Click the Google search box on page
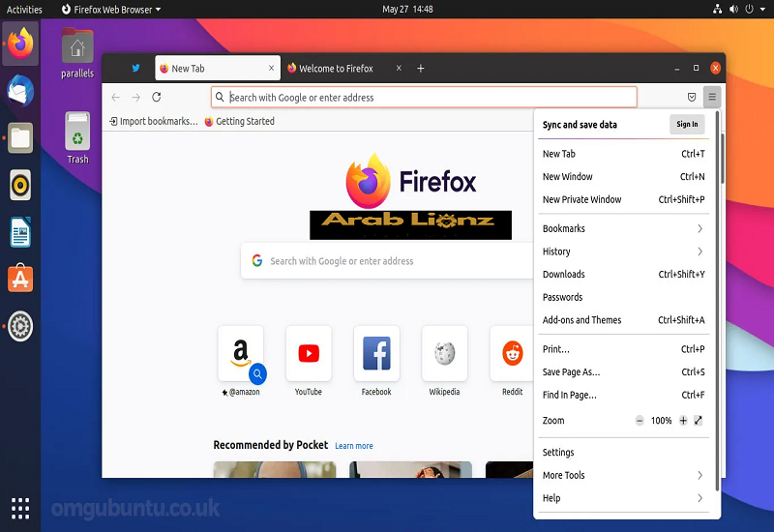Screen dimensions: 774x532 pyautogui.click(x=388, y=261)
